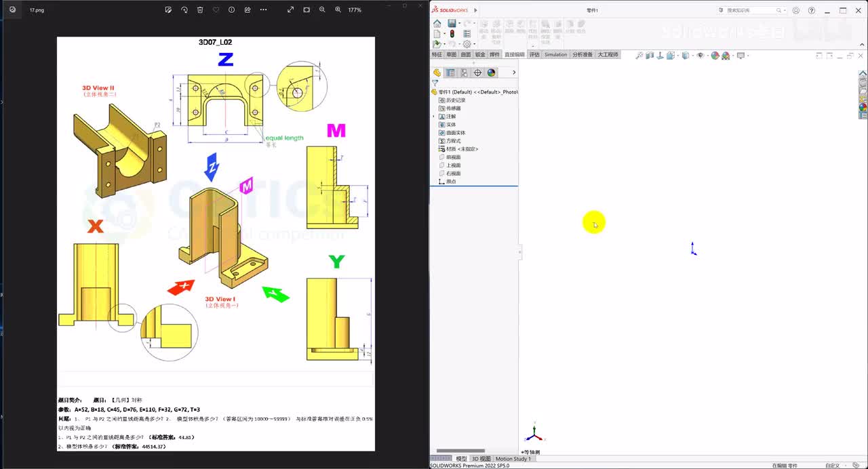Switch to the 草图 Sketch tab

[452, 54]
